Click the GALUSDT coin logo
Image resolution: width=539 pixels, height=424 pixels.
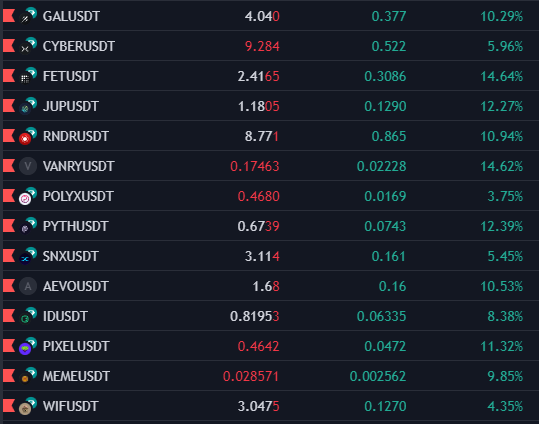coord(28,16)
